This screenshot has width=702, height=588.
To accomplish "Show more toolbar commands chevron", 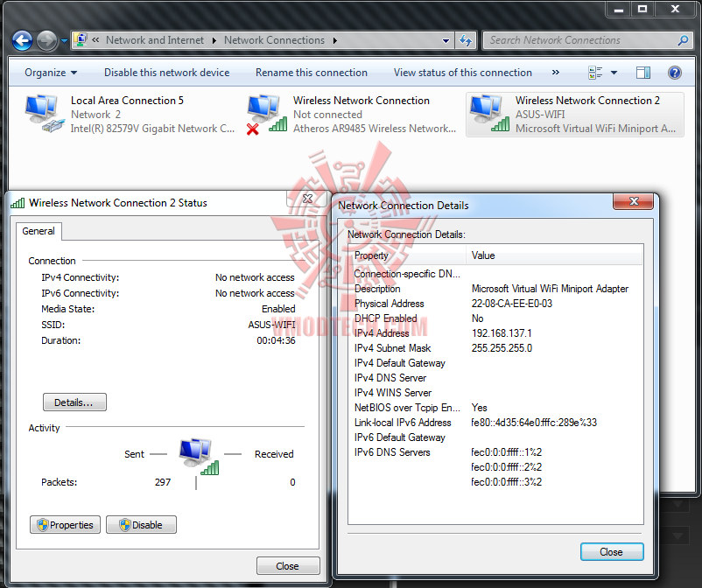I will tap(556, 72).
